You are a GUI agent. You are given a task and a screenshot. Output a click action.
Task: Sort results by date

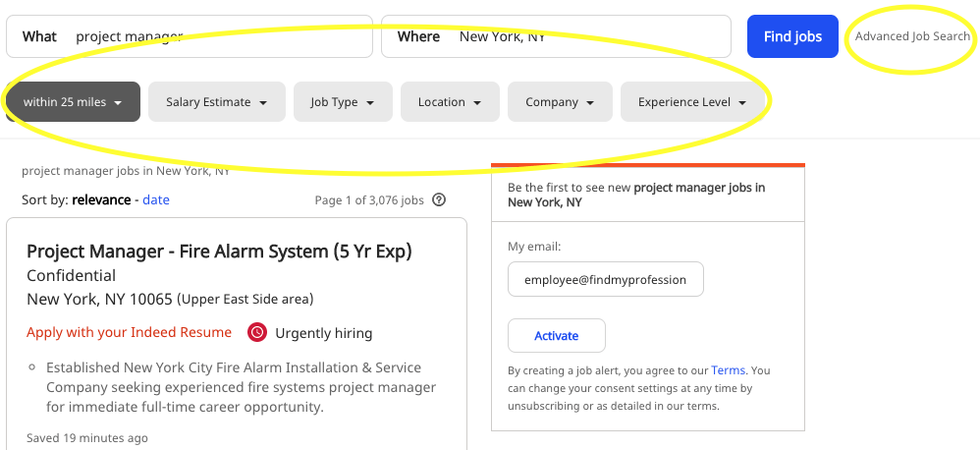coord(156,200)
